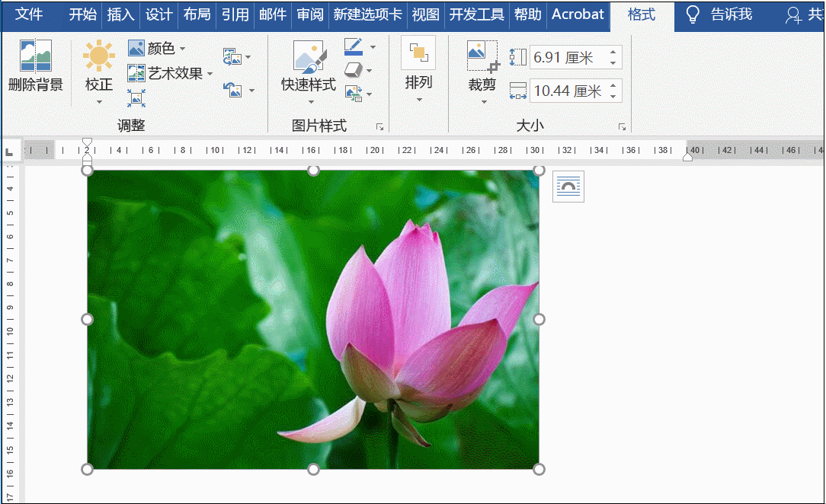Decrease picture height with down stepper
This screenshot has height=504, width=826.
point(613,62)
